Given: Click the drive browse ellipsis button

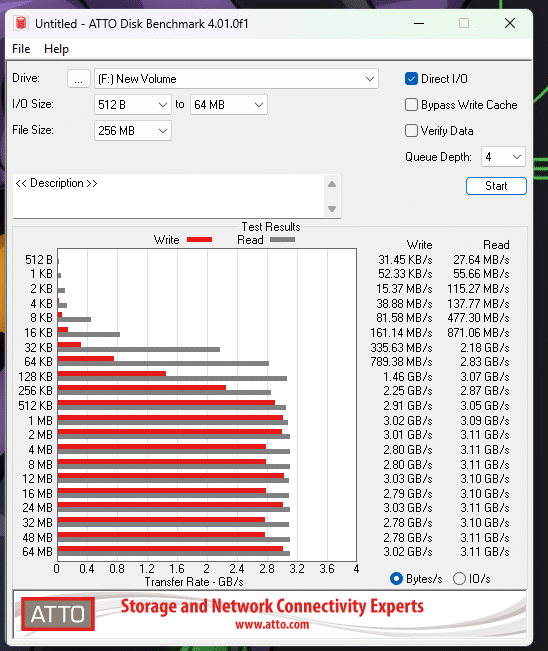Looking at the screenshot, I should click(x=79, y=79).
